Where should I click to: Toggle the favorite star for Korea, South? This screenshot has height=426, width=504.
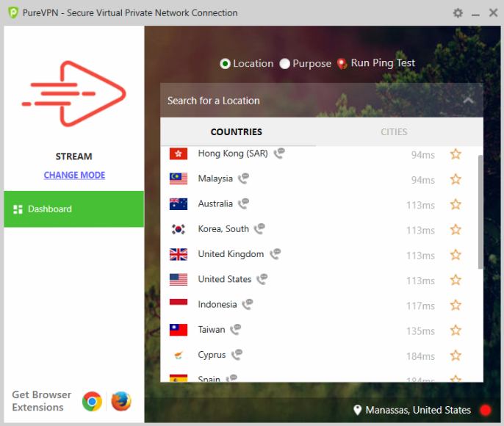click(x=456, y=230)
